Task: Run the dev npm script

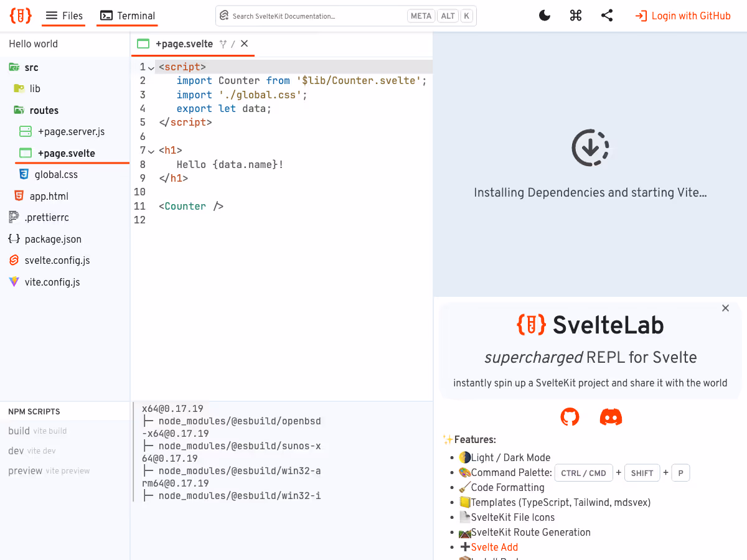Action: [x=32, y=450]
